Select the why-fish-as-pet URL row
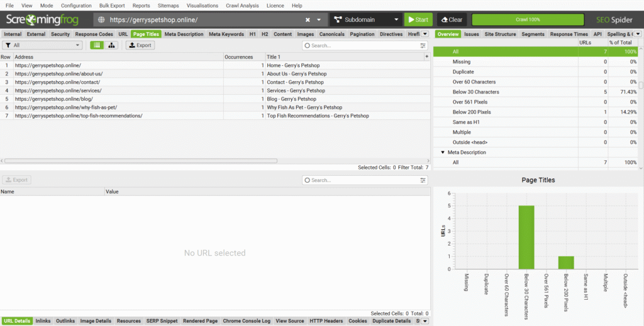Screen dimensions: 644x326 [x=66, y=107]
